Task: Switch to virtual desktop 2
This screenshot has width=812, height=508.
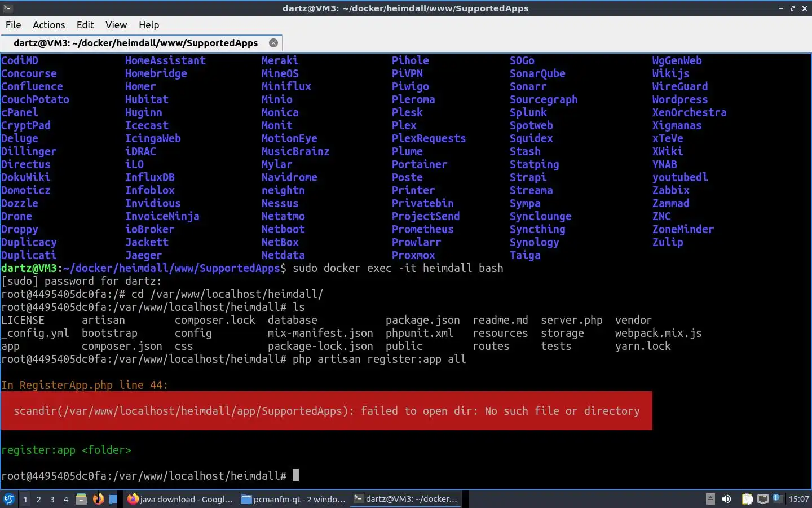Action: tap(38, 499)
